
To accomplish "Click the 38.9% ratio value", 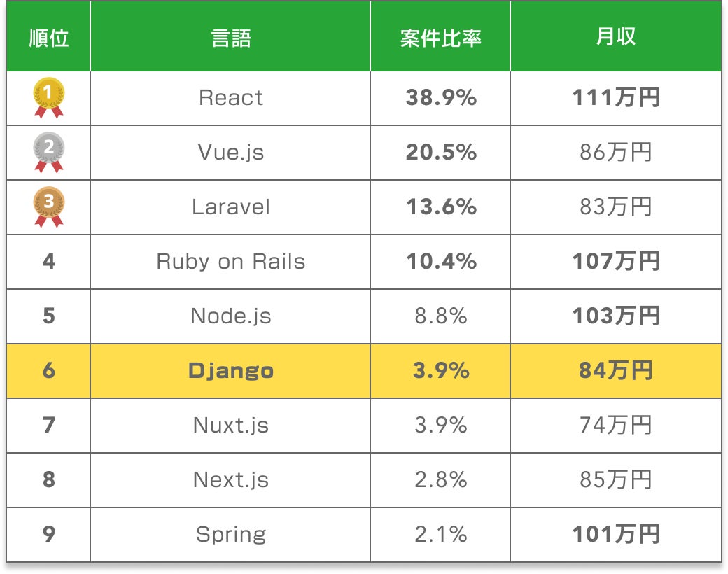I will click(440, 98).
